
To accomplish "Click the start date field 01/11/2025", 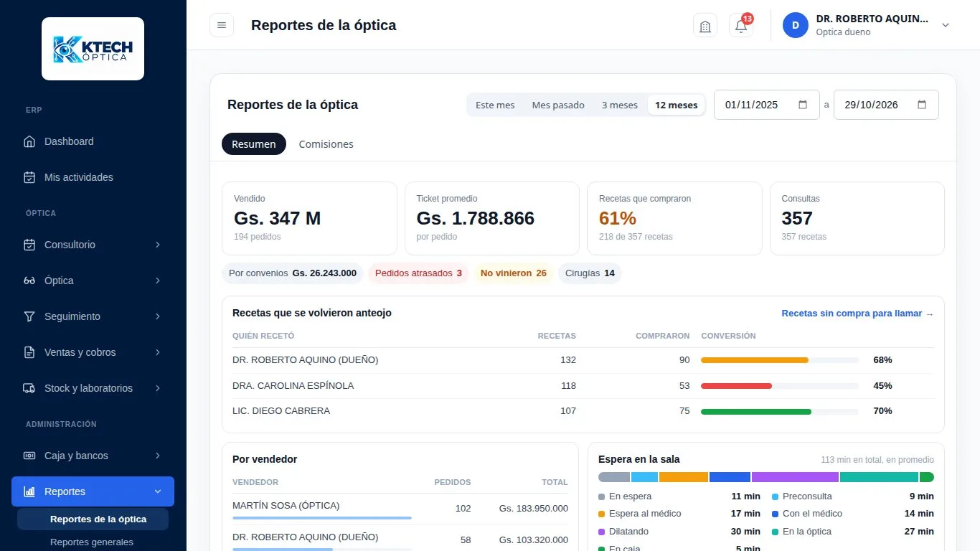I will click(767, 105).
